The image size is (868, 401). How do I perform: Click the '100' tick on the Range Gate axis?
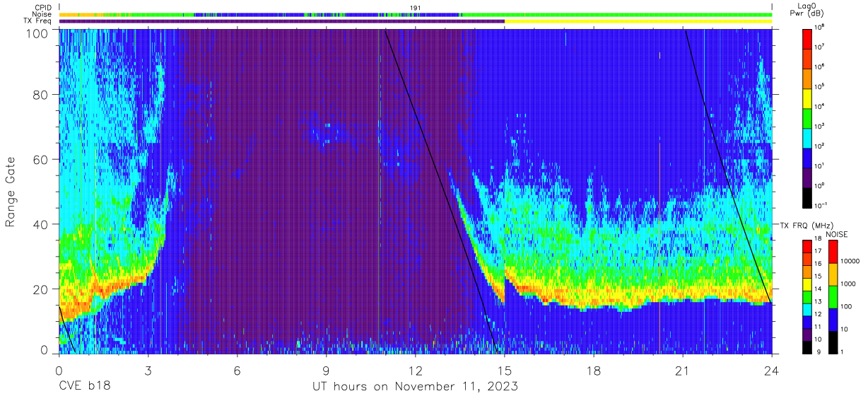pyautogui.click(x=38, y=33)
